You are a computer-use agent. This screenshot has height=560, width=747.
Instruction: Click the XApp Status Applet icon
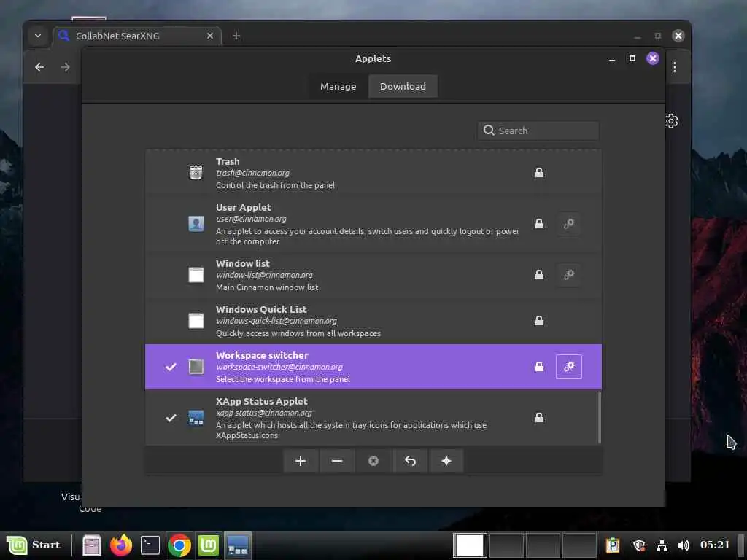[x=196, y=418]
